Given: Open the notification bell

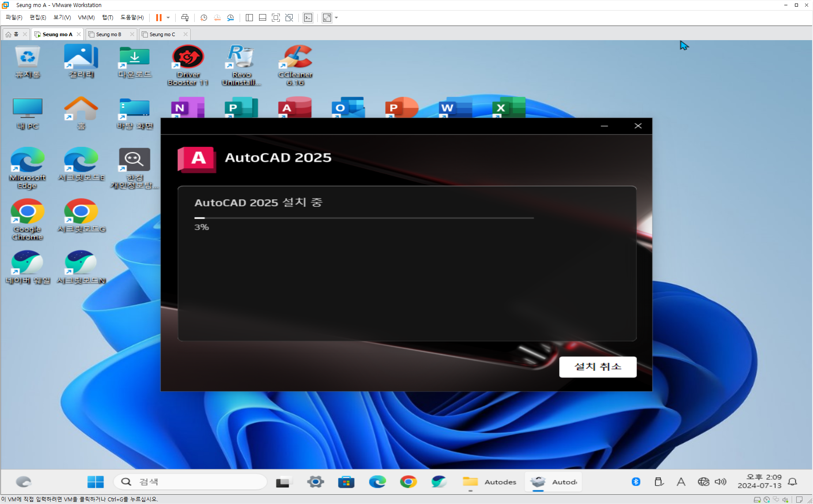Looking at the screenshot, I should [x=793, y=482].
